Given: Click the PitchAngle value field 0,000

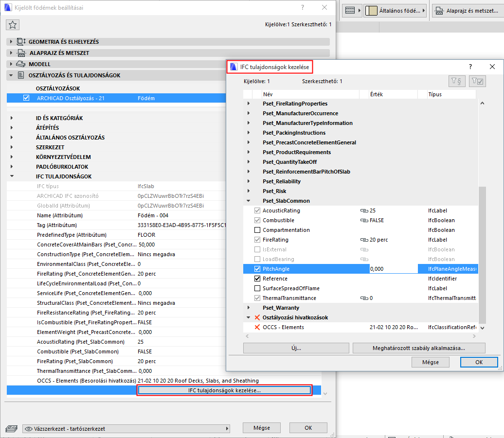Looking at the screenshot, I should point(394,269).
